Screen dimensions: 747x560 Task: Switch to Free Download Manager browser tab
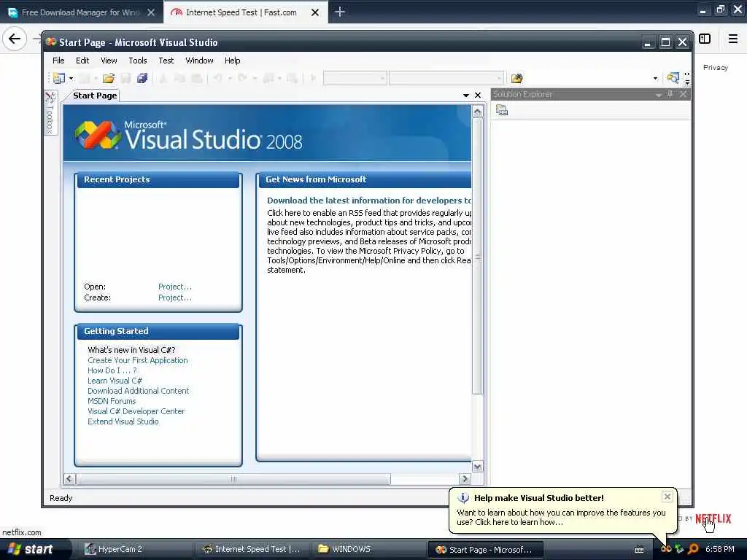(82, 12)
